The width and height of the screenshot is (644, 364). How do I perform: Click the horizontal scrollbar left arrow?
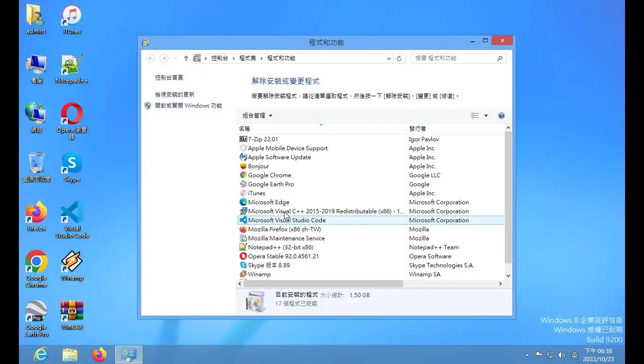coord(240,283)
